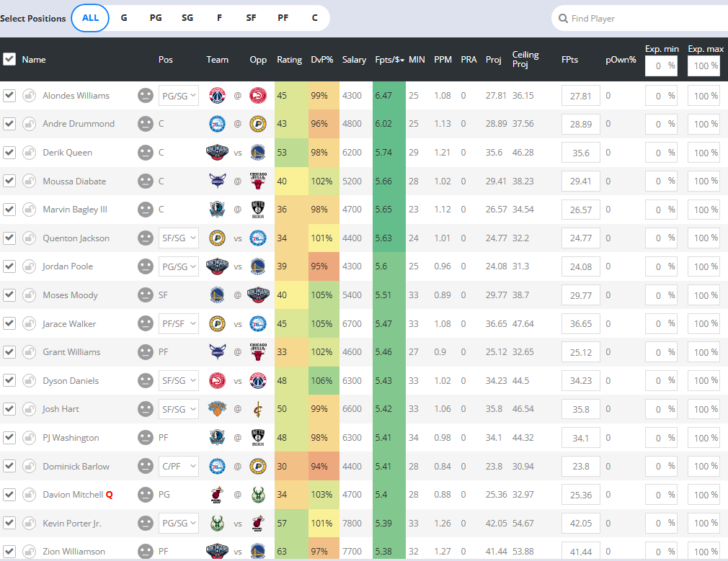Screen dimensions: 728x561
Task: Sort table by Salary column header
Action: coord(354,60)
